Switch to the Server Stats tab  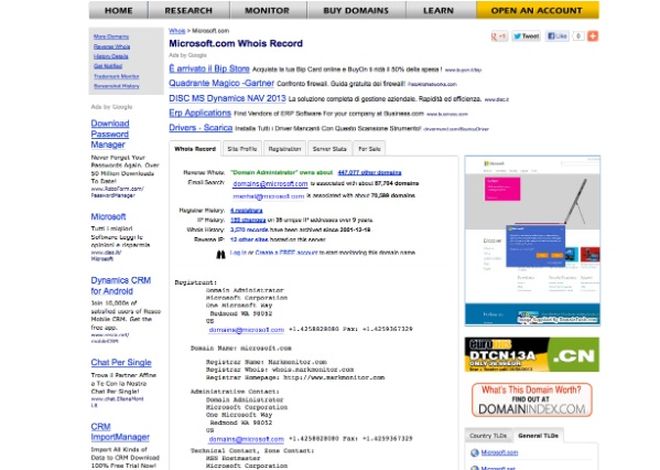(x=330, y=149)
